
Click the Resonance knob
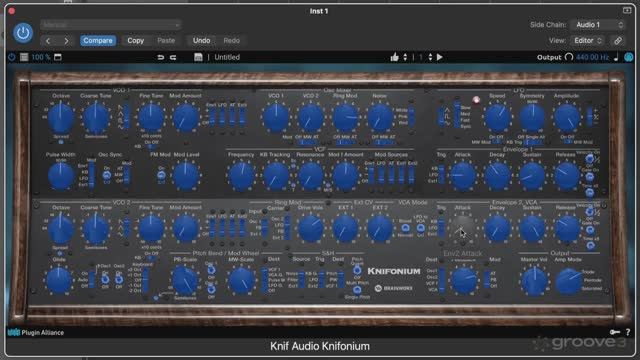[311, 176]
